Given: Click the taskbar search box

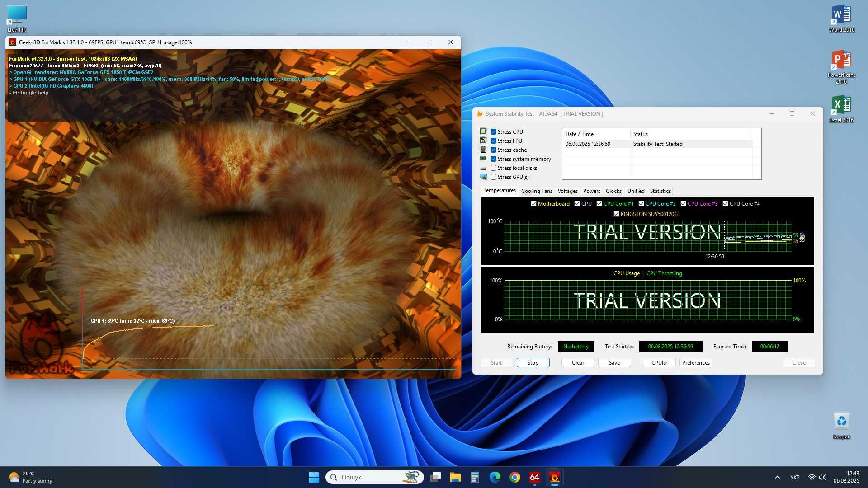Looking at the screenshot, I should [x=375, y=477].
